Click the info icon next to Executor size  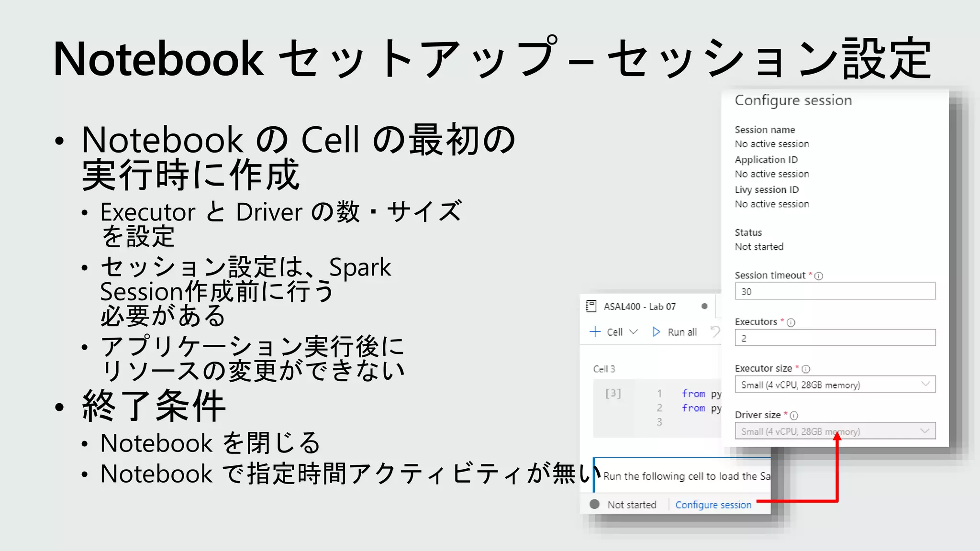click(x=806, y=369)
